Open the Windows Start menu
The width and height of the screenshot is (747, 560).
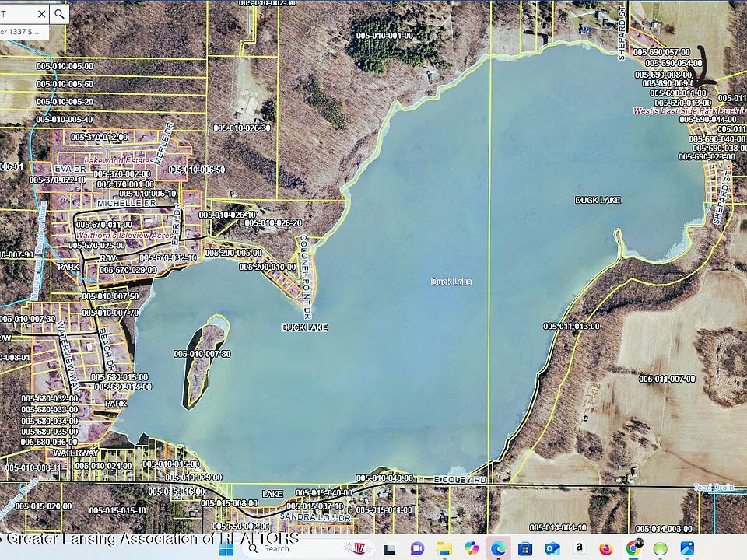tap(226, 548)
